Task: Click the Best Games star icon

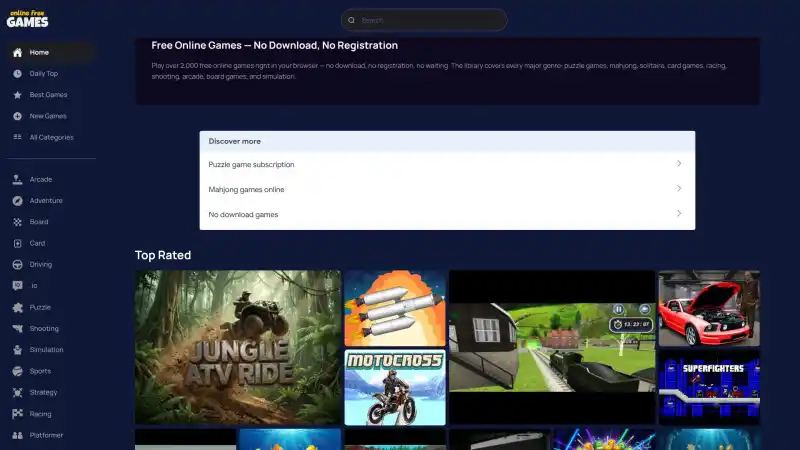Action: (17, 95)
